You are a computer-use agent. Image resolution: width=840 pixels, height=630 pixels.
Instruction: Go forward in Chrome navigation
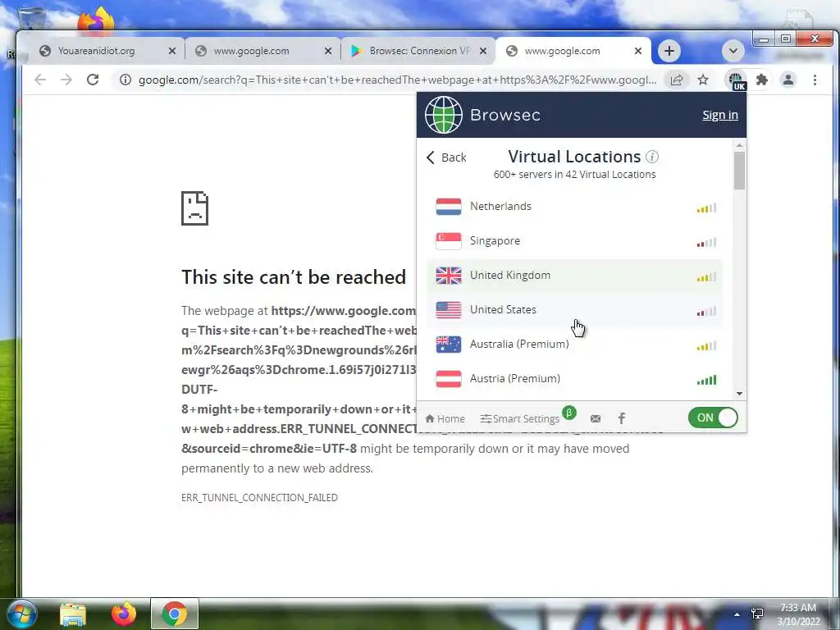[x=66, y=80]
